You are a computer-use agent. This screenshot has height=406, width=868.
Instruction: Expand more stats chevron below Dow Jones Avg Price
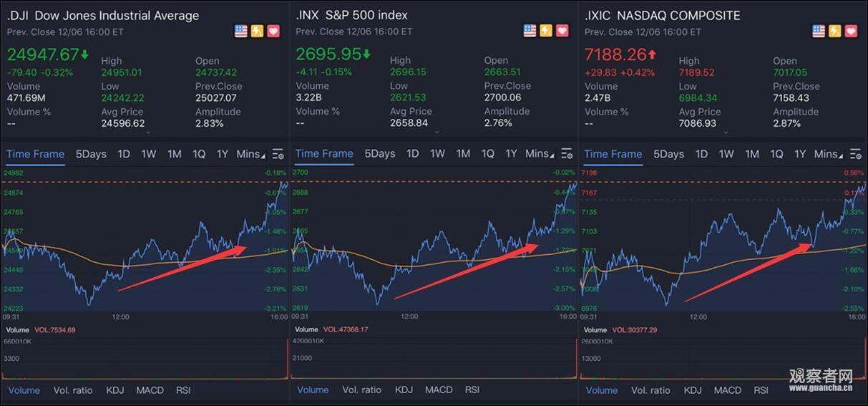[x=148, y=132]
